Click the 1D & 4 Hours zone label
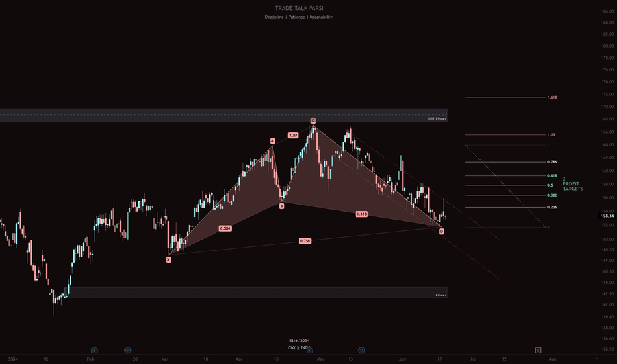 [x=437, y=118]
